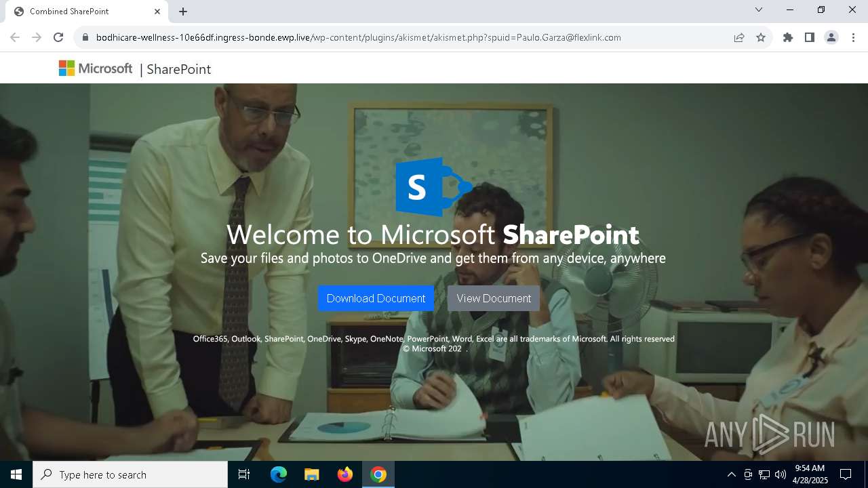The width and height of the screenshot is (868, 488).
Task: Open the Chrome extensions puzzle icon
Action: (788, 37)
